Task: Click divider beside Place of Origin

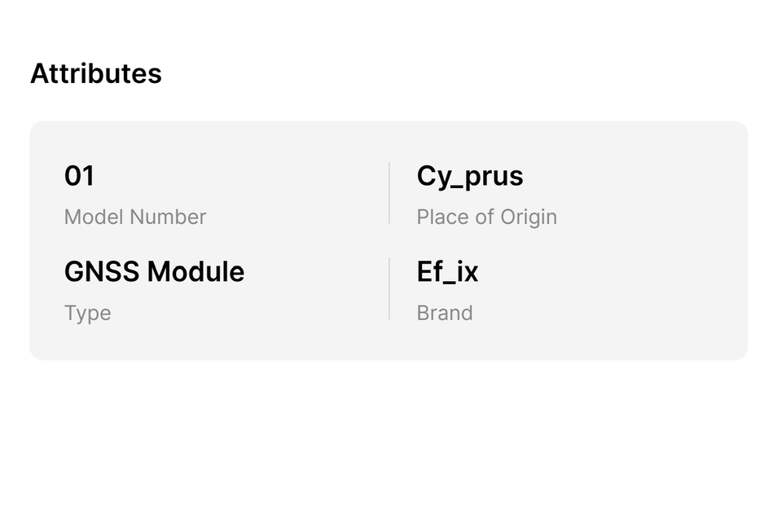Action: 389,192
